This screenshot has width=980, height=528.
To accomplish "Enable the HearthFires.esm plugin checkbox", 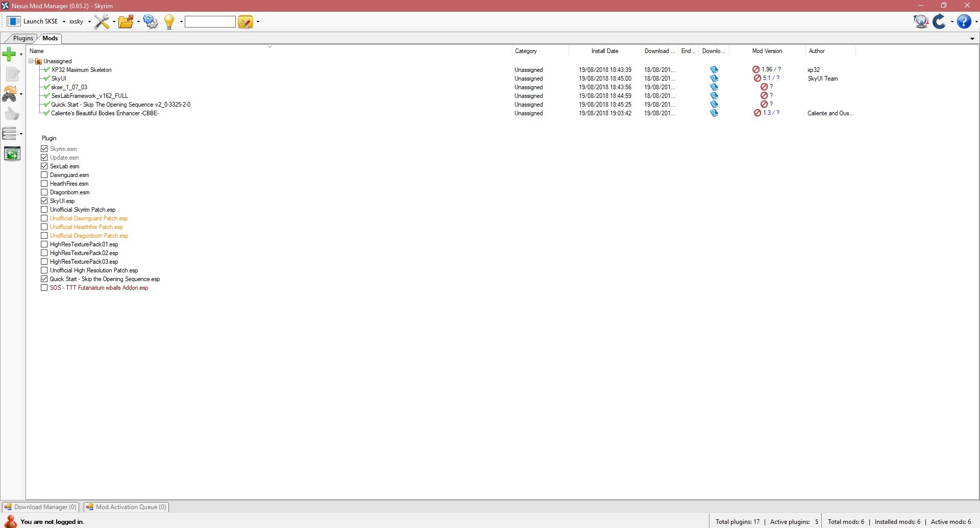I will coord(44,184).
